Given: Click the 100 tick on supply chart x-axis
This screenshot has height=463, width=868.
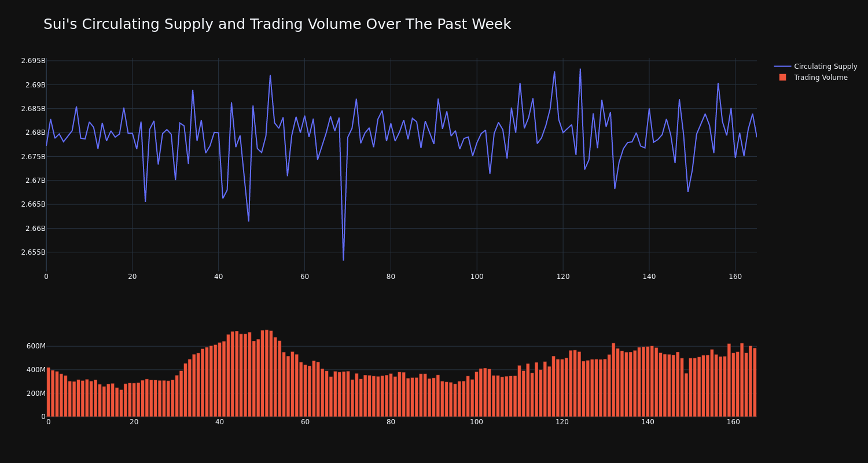Looking at the screenshot, I should click(477, 277).
